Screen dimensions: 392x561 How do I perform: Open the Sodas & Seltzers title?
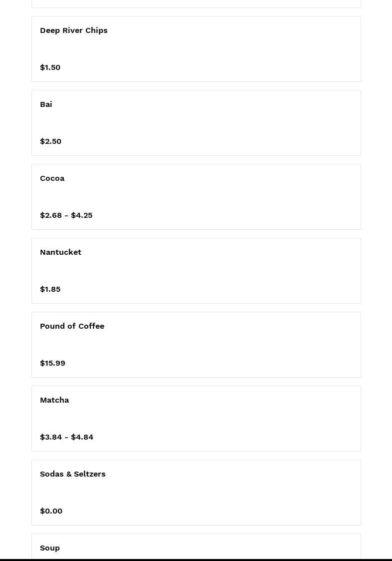tap(72, 474)
